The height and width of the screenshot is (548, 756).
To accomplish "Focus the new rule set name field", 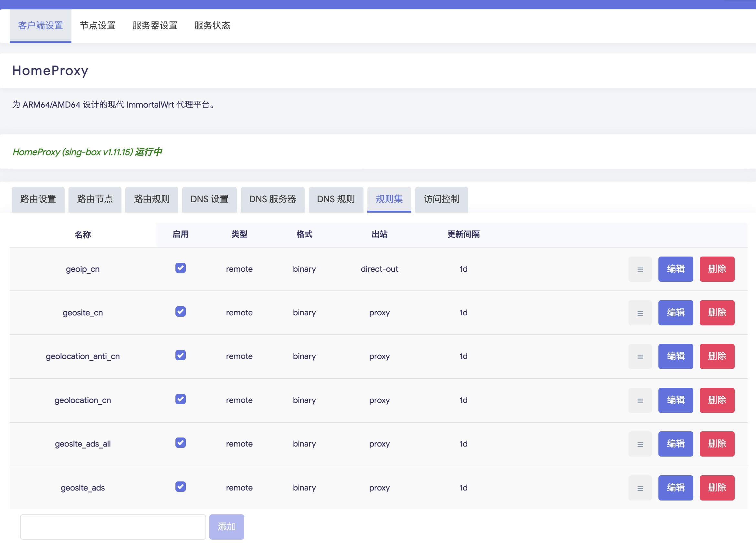I will 113,527.
